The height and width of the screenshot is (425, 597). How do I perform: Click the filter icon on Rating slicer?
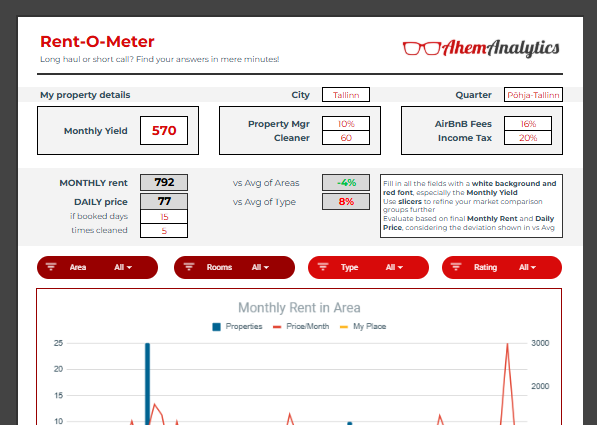(456, 267)
